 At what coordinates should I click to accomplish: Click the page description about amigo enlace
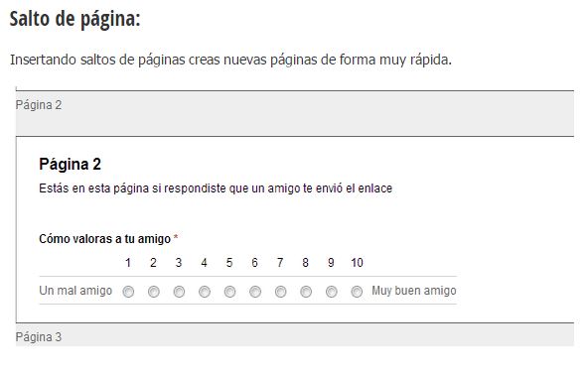pyautogui.click(x=216, y=188)
